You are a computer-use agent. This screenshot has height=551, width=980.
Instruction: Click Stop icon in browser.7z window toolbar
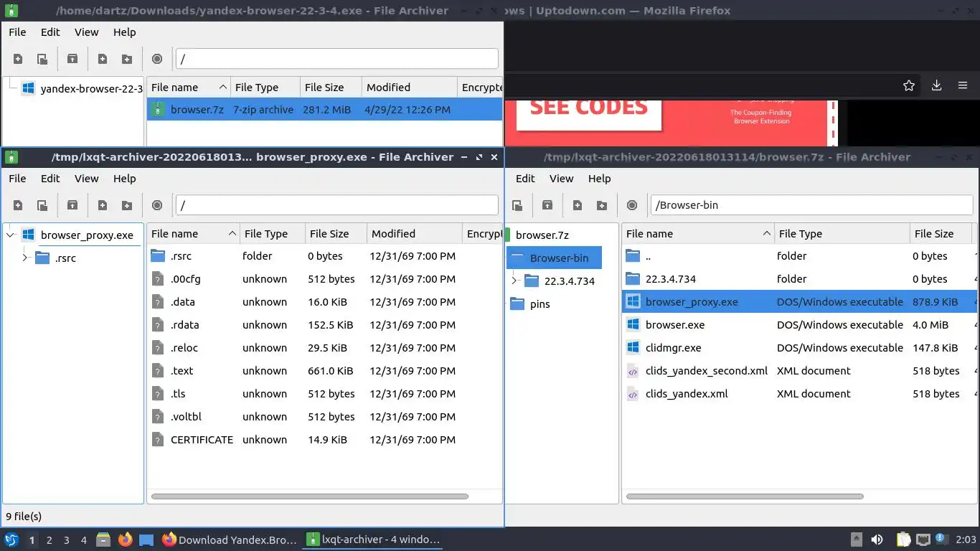tap(632, 205)
